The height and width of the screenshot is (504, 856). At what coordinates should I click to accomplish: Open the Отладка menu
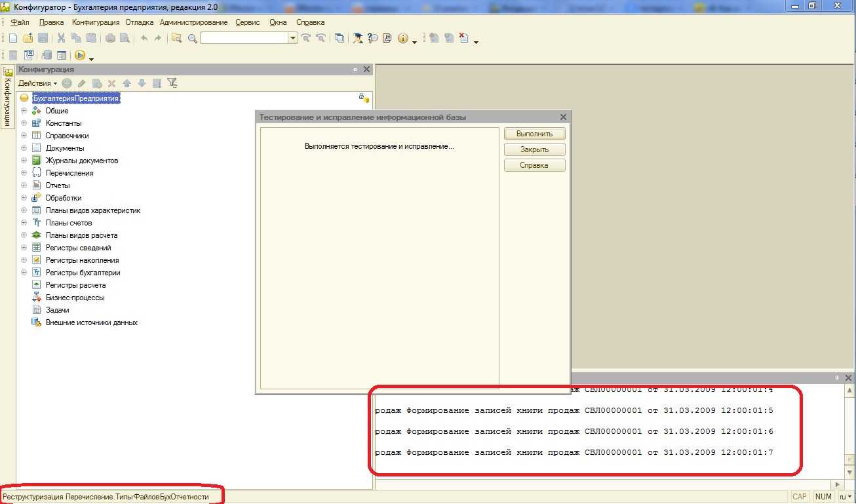[x=139, y=22]
